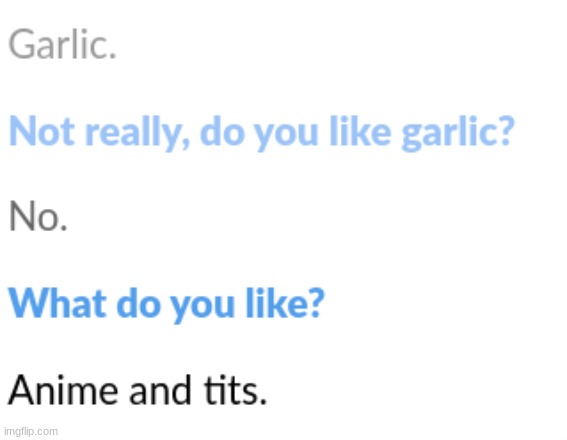The image size is (567, 440).
Task: Select the blue 'What do you like?' question
Action: (x=167, y=304)
